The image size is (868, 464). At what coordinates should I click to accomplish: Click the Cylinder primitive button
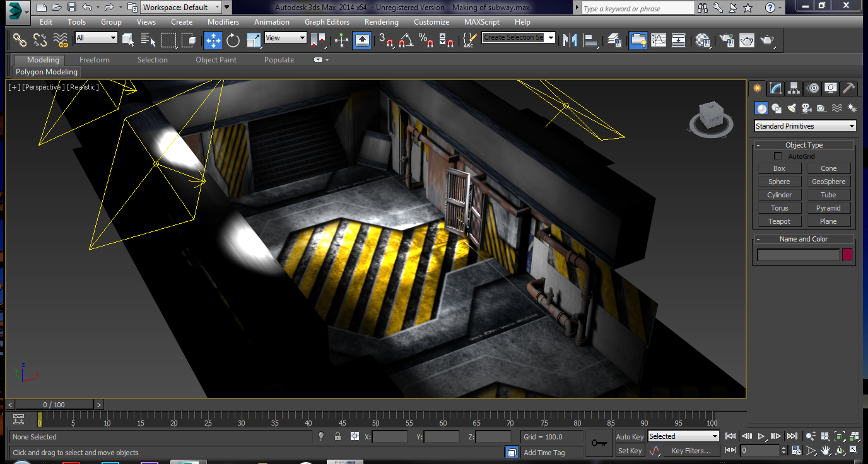click(x=779, y=195)
